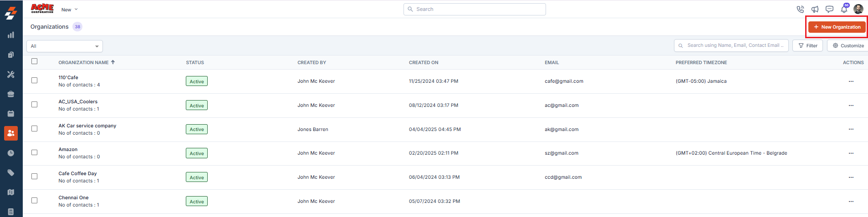
Task: Open actions menu for Cafe Coffee Day row
Action: click(x=851, y=177)
